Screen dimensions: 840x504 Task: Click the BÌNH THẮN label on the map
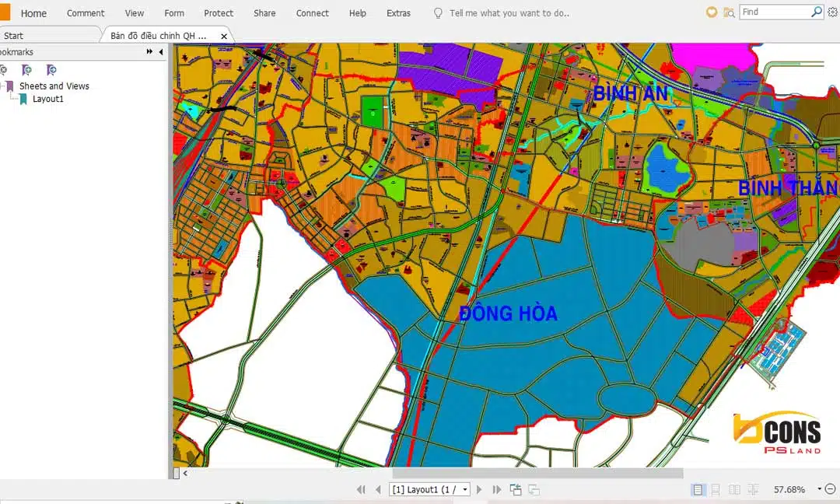pos(789,188)
